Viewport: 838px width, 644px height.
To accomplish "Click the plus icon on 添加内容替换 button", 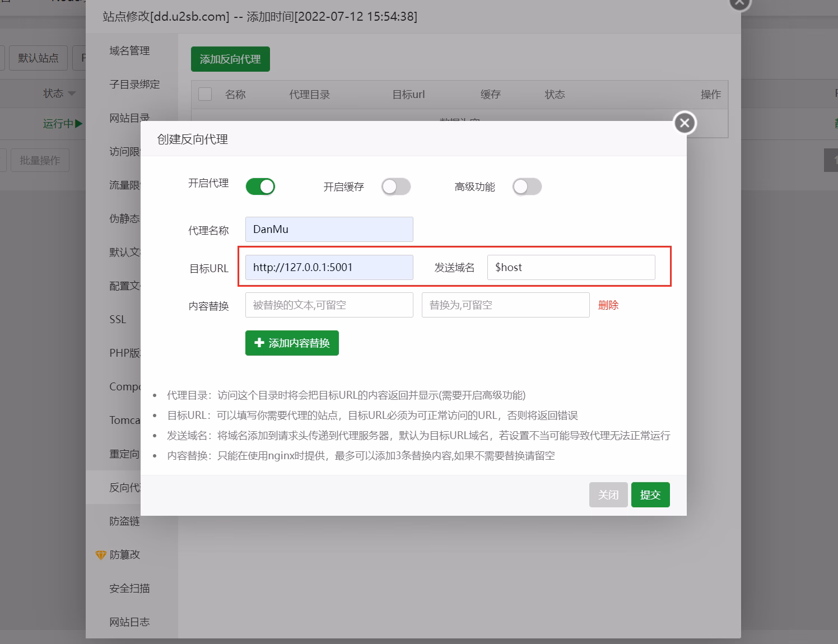I will pyautogui.click(x=259, y=343).
